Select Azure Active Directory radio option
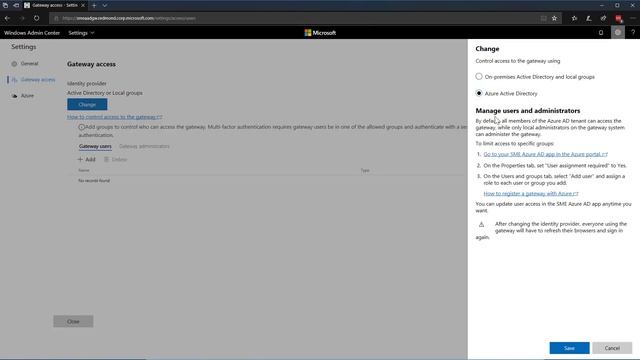This screenshot has width=640, height=360. click(x=479, y=93)
